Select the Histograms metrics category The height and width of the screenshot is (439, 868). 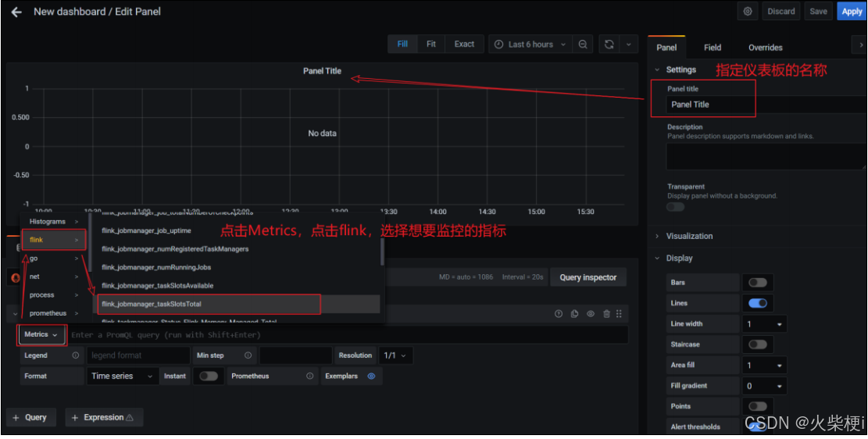point(53,221)
